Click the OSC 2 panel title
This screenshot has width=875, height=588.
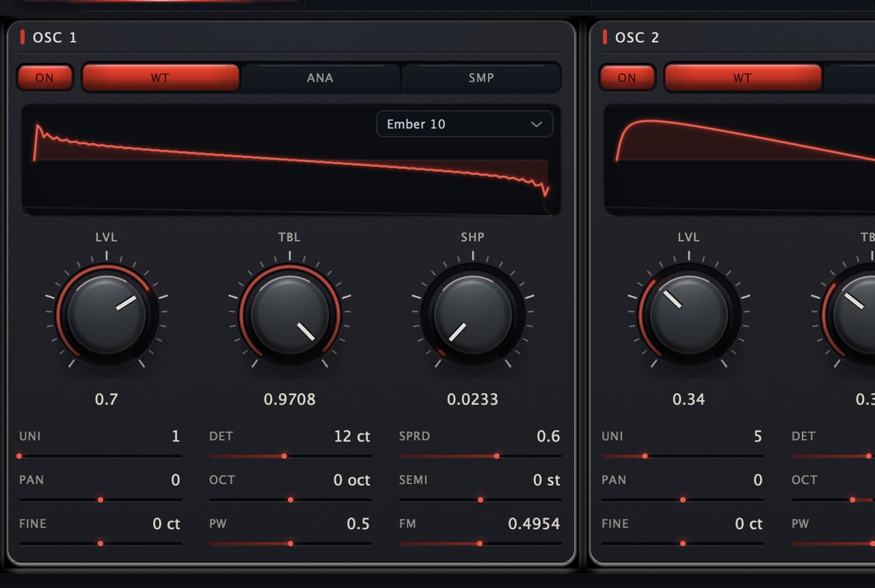coord(637,38)
